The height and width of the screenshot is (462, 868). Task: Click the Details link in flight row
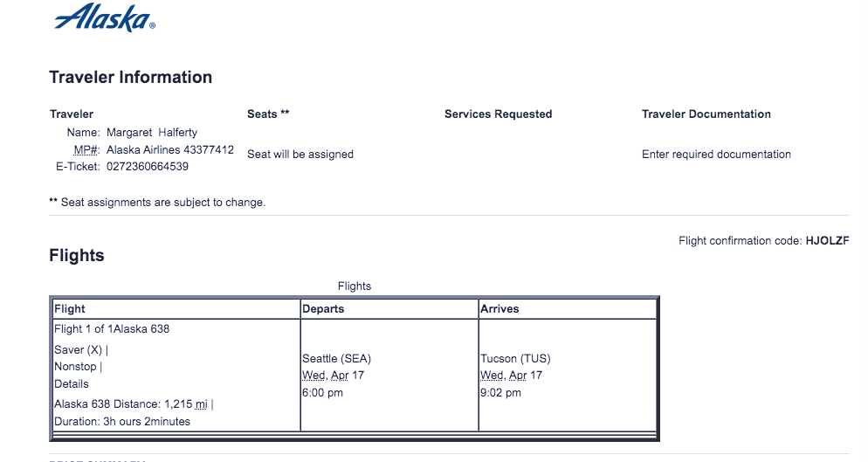tap(72, 384)
